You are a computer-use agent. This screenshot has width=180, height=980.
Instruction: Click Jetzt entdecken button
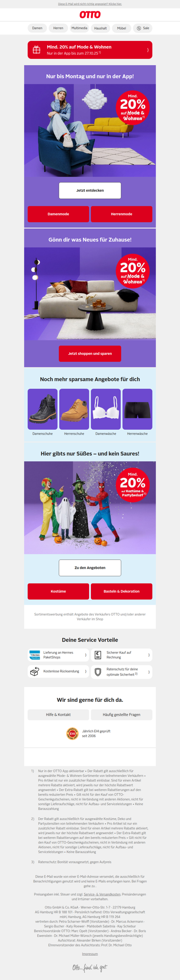tap(90, 191)
